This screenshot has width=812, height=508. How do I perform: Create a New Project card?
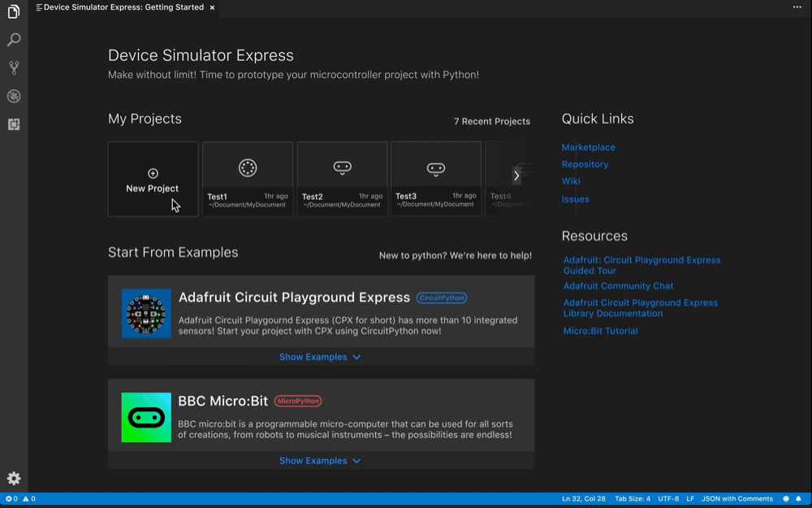click(153, 179)
